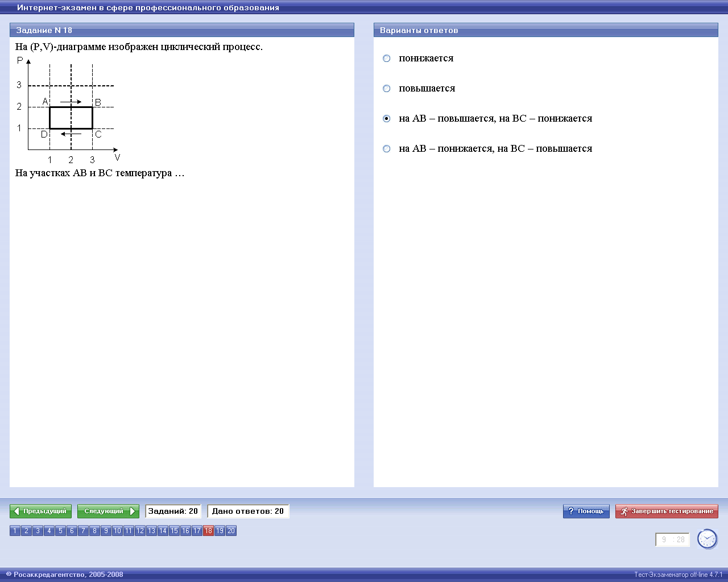This screenshot has height=582, width=728.
Task: Jump to question 17
Action: (197, 531)
